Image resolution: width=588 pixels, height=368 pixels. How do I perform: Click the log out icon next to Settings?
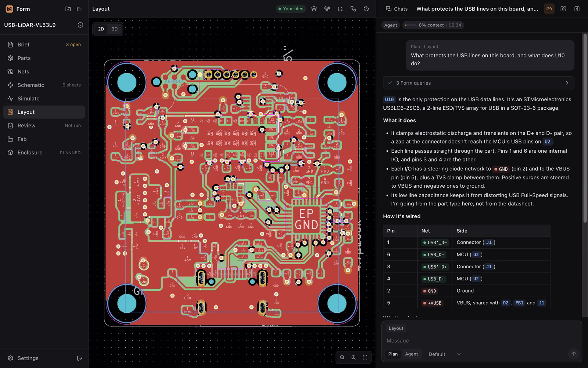pos(79,358)
